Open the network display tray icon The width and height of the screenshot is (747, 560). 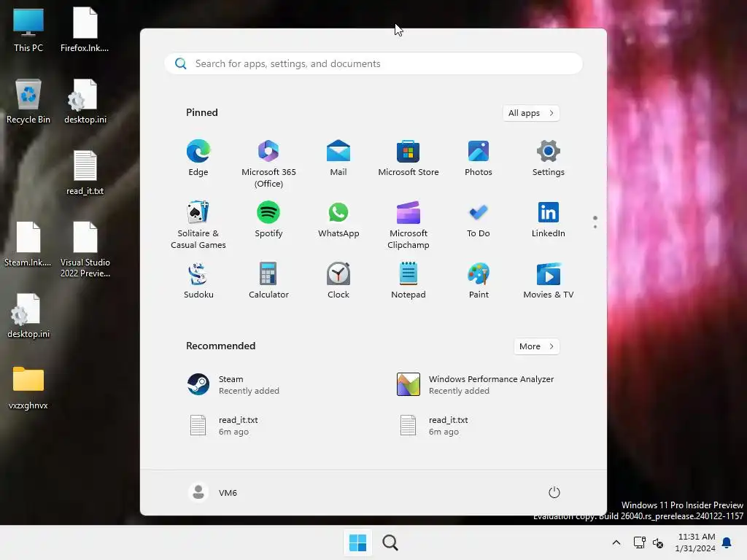[639, 542]
